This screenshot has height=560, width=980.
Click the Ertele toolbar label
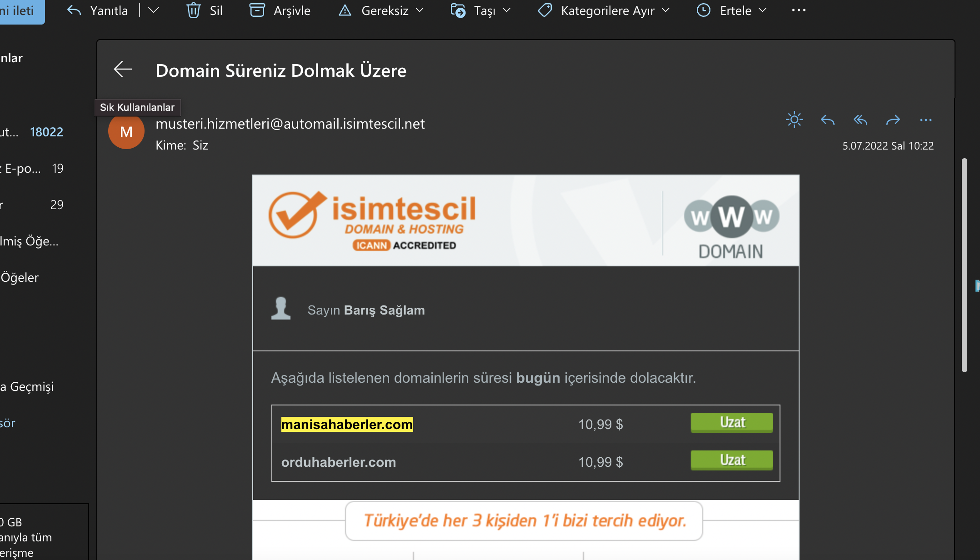pos(736,10)
